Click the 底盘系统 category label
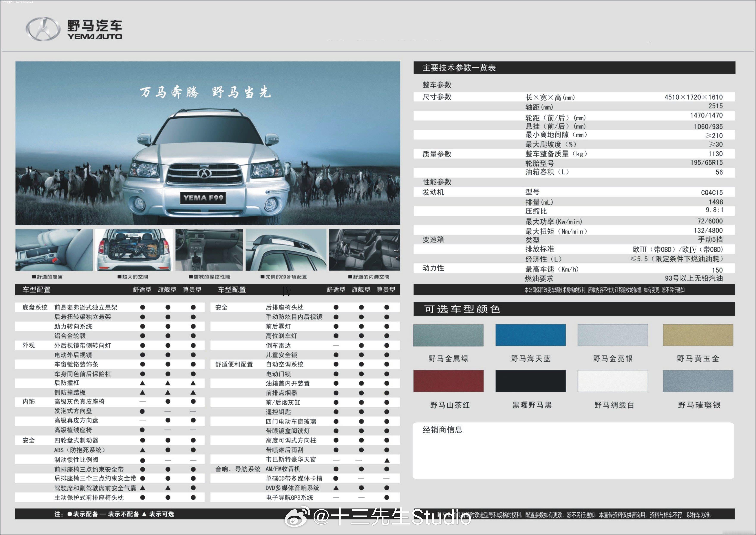 click(x=35, y=307)
